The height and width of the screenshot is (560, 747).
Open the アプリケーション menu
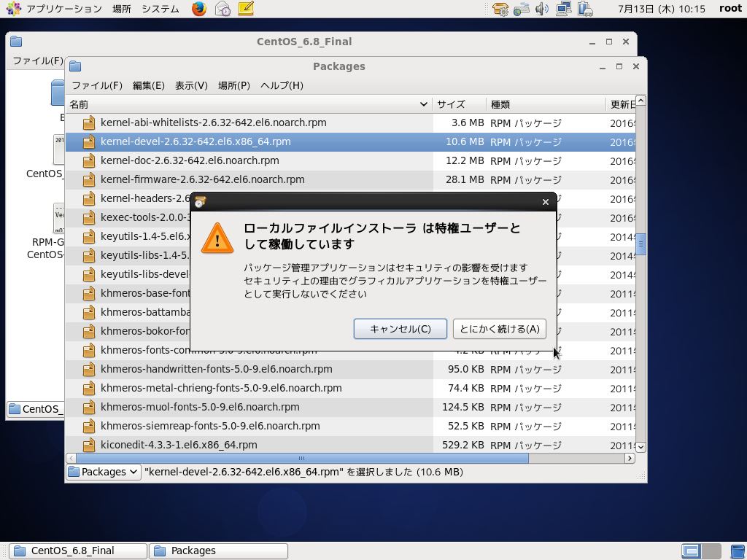click(x=64, y=9)
